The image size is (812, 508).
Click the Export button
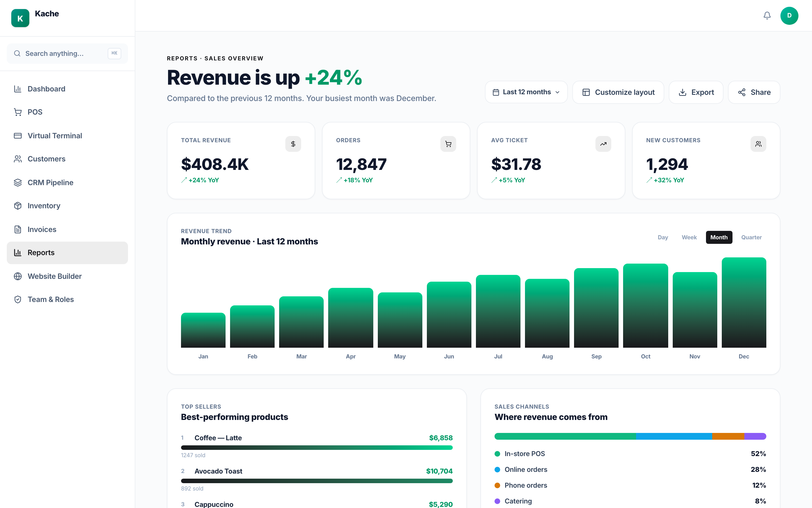point(696,92)
